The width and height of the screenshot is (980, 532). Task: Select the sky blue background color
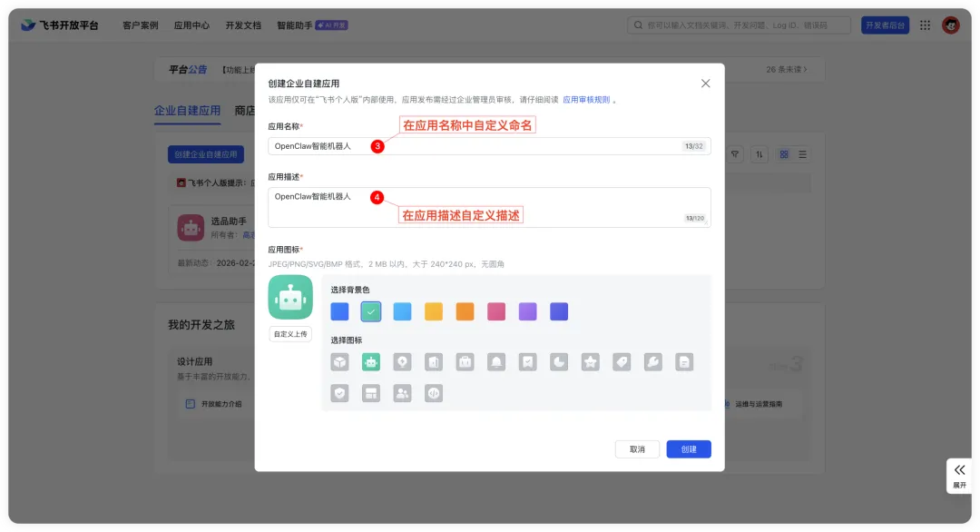[403, 311]
